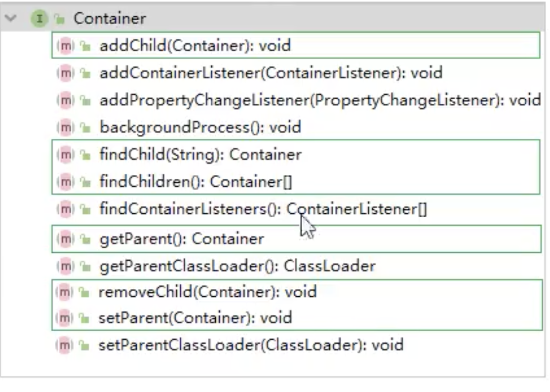Click the green interface icon beside Container
The image size is (550, 392).
[x=39, y=18]
